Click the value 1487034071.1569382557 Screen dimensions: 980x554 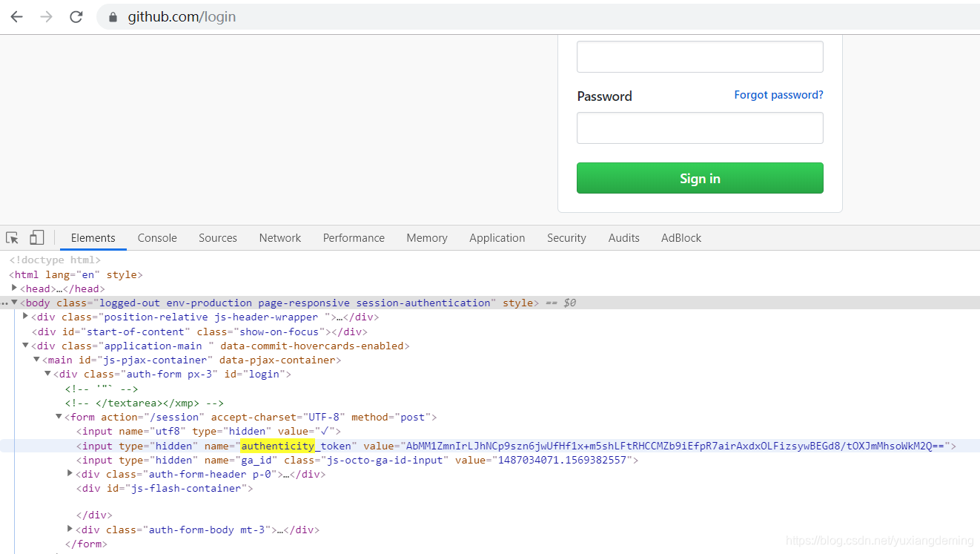(x=562, y=460)
